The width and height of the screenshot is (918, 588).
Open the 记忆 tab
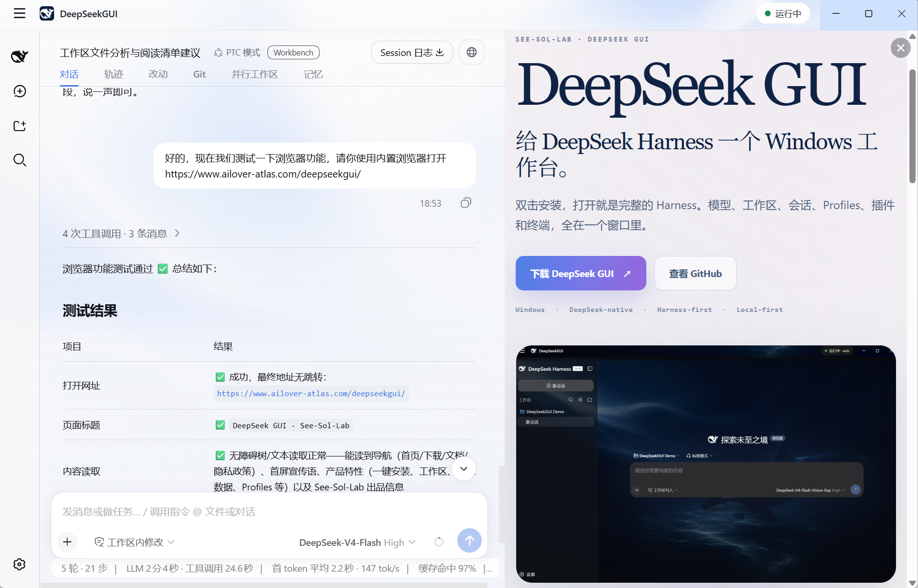[x=313, y=74]
